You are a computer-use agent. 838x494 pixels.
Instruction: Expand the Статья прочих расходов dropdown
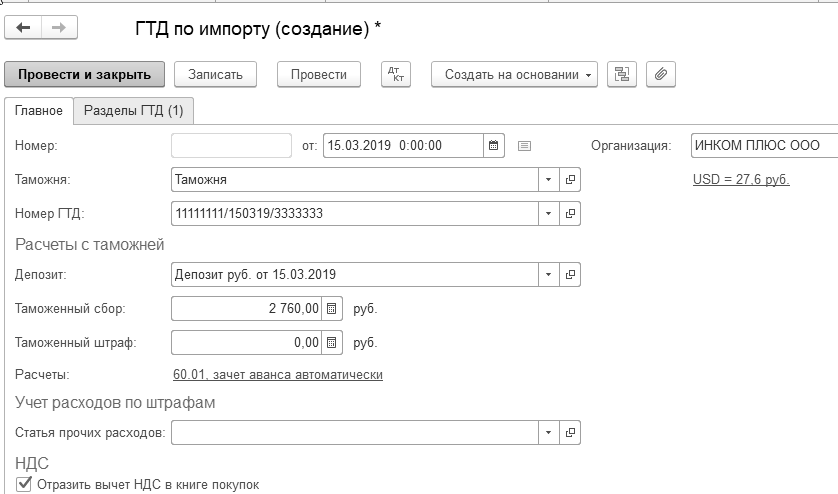548,433
